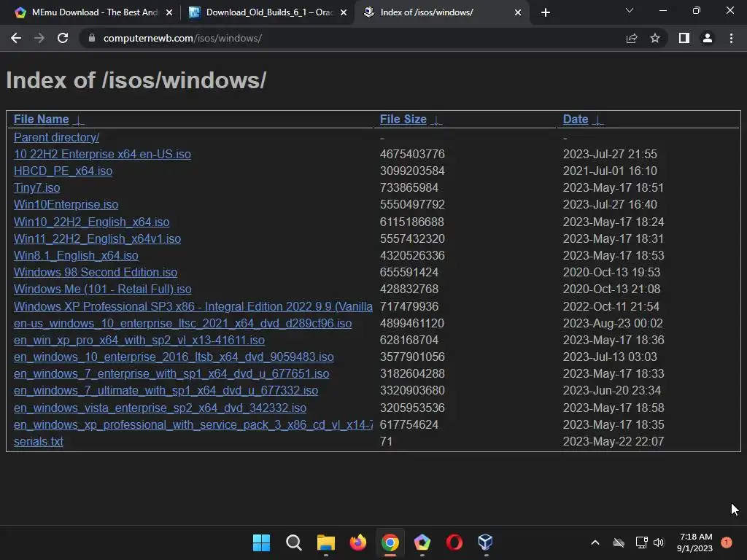
Task: Click the Date descending arrow
Action: (x=598, y=120)
